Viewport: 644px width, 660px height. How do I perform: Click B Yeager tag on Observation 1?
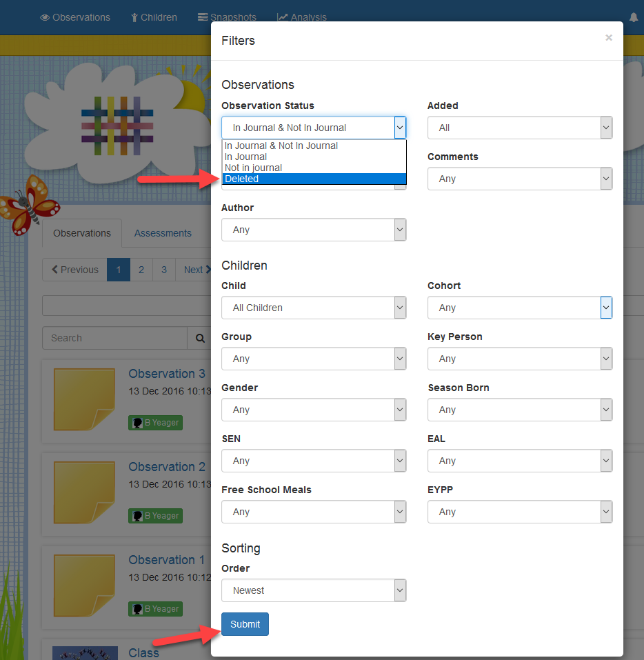click(155, 609)
